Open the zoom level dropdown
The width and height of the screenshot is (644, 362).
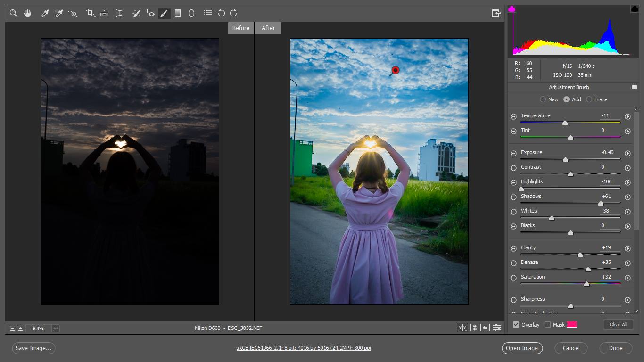coord(56,328)
